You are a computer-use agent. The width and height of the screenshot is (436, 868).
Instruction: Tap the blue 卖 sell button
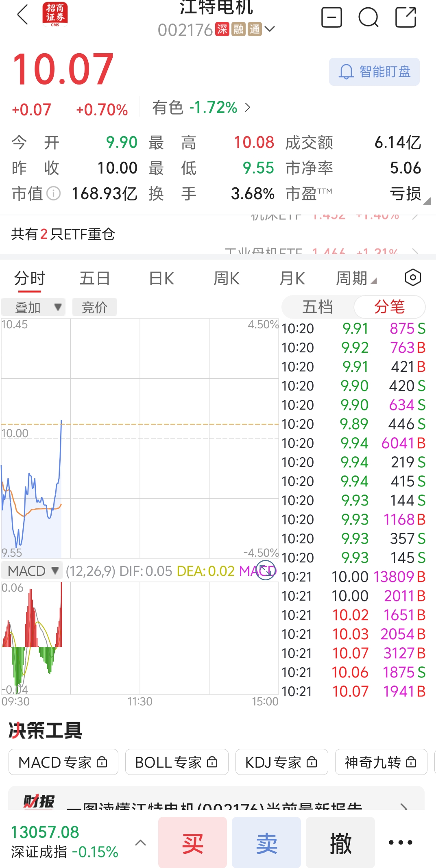pos(266,842)
